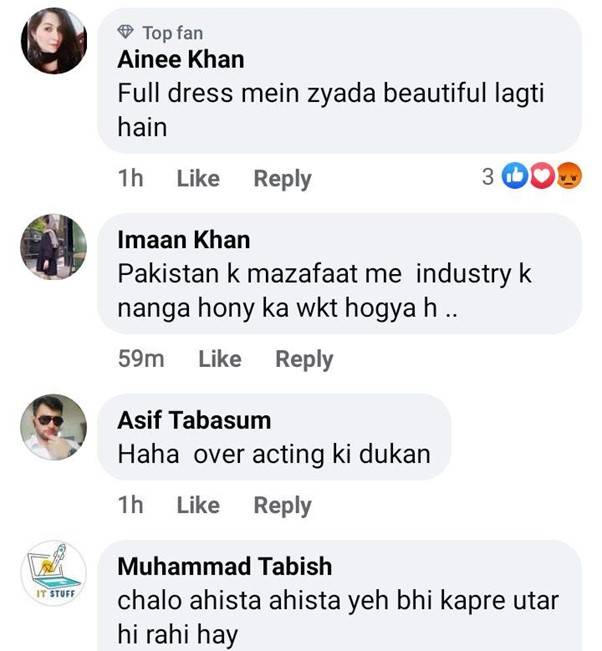Image resolution: width=602 pixels, height=651 pixels.
Task: Like Asif Tabasum's comment
Action: click(x=198, y=506)
